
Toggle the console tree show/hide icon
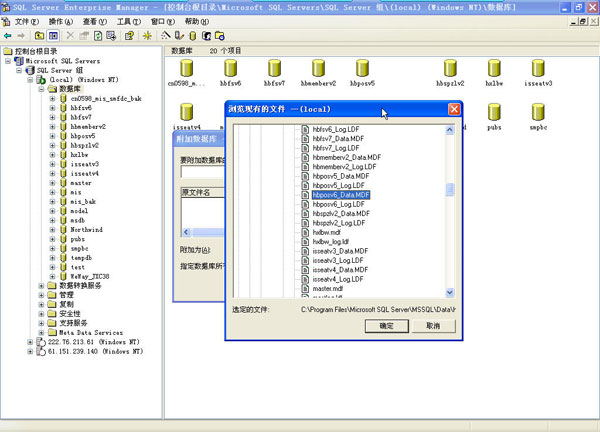coord(53,36)
